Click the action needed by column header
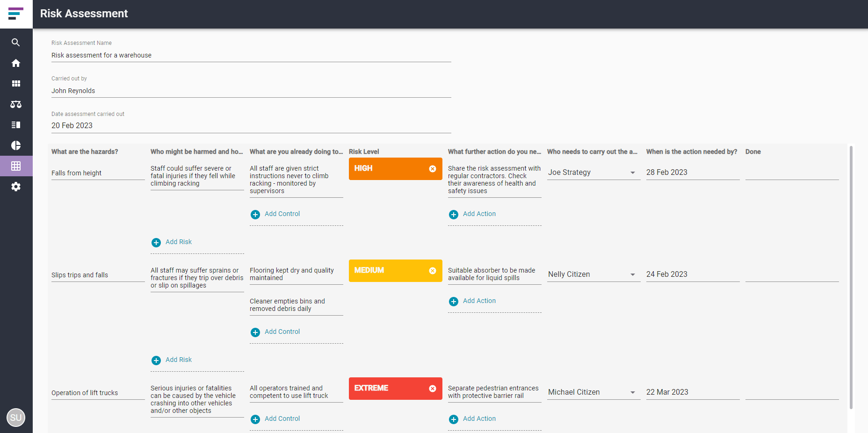Viewport: 868px width, 433px height. [x=692, y=152]
